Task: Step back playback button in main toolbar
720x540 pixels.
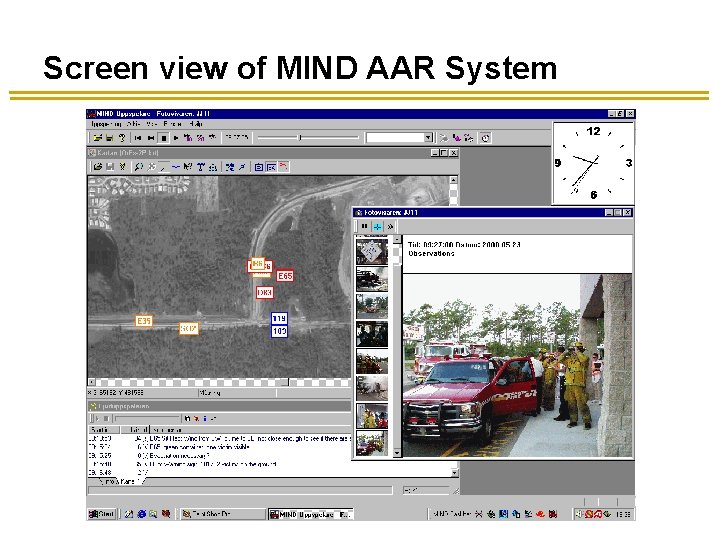Action: click(x=151, y=137)
